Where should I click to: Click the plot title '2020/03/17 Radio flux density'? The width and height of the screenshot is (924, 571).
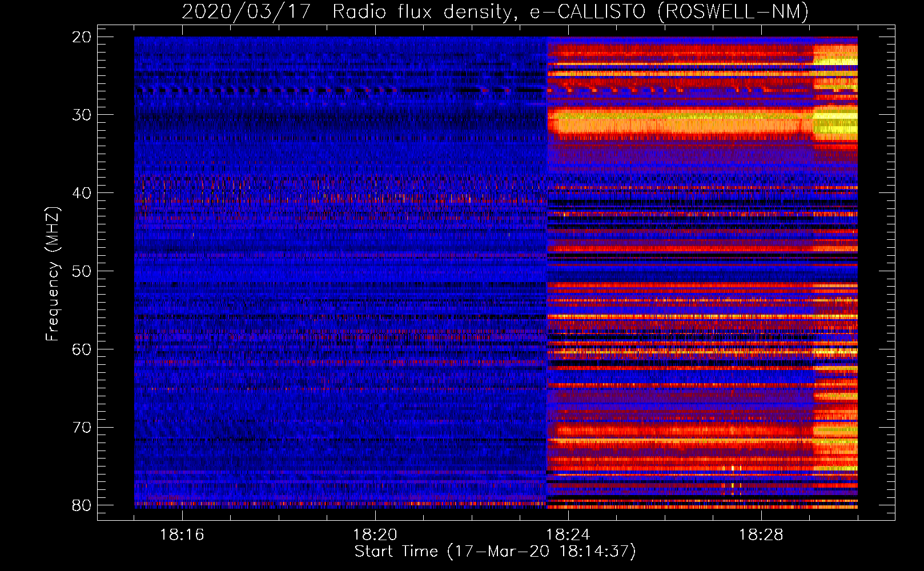[495, 11]
